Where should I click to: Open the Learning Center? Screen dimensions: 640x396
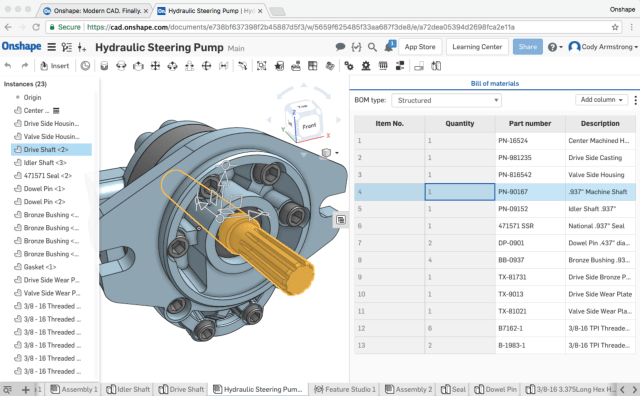477,47
